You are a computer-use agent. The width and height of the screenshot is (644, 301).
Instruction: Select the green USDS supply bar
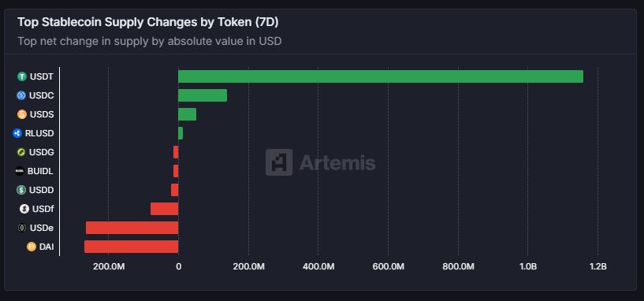(x=188, y=114)
